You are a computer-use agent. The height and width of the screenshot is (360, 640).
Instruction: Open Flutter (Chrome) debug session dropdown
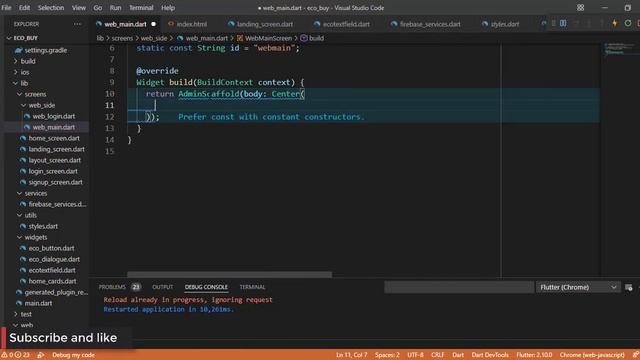(578, 287)
